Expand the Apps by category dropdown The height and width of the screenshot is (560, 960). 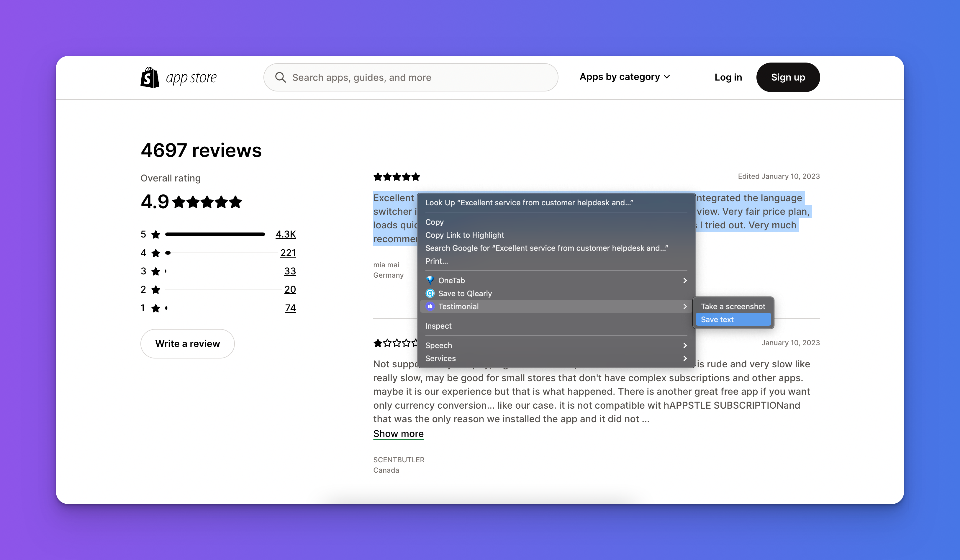625,77
